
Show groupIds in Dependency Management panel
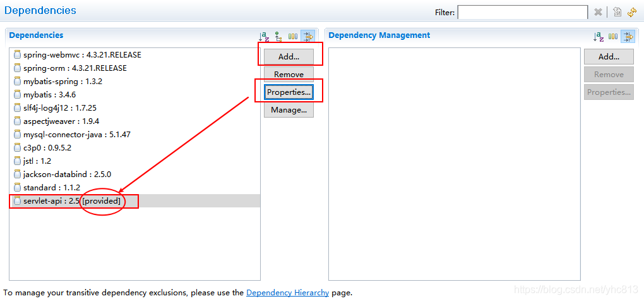point(613,37)
